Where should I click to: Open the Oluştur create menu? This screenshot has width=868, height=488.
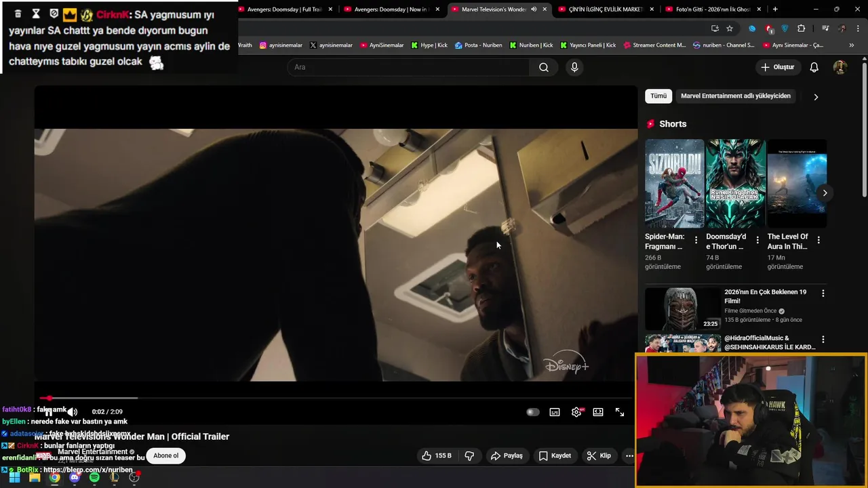pos(777,67)
